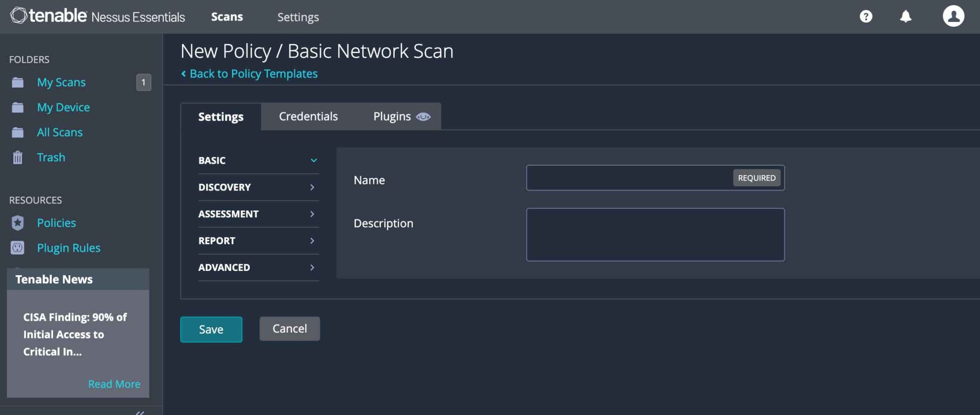This screenshot has width=980, height=415.
Task: Click the My Device folder icon
Action: (18, 107)
